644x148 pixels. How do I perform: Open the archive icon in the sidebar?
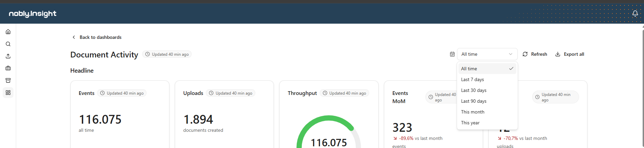pyautogui.click(x=8, y=80)
